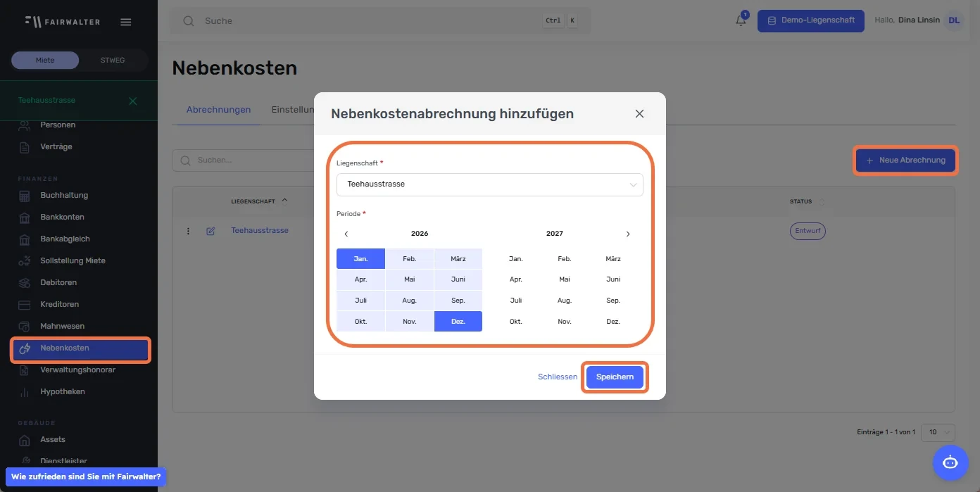Open Assets in sidebar

(x=53, y=440)
